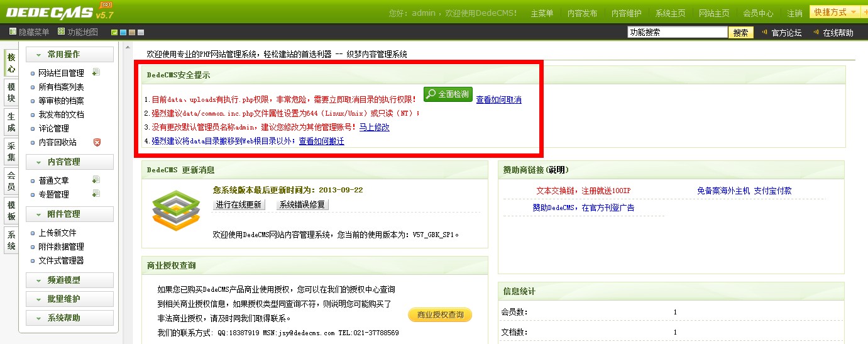The height and width of the screenshot is (344, 868).
Task: Click the add icon beside 专题管理
Action: pyautogui.click(x=96, y=194)
